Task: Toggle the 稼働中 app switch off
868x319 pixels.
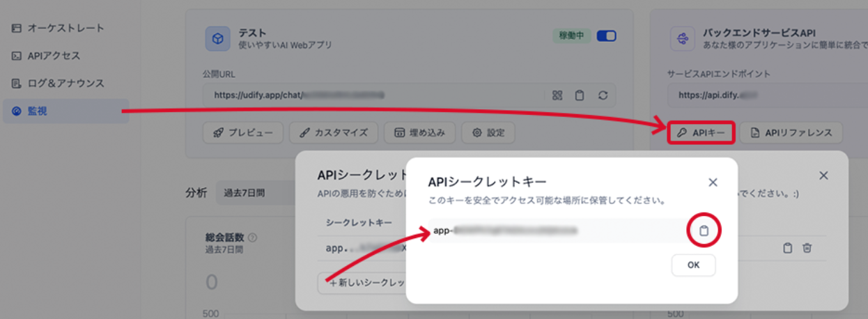Action: point(606,36)
